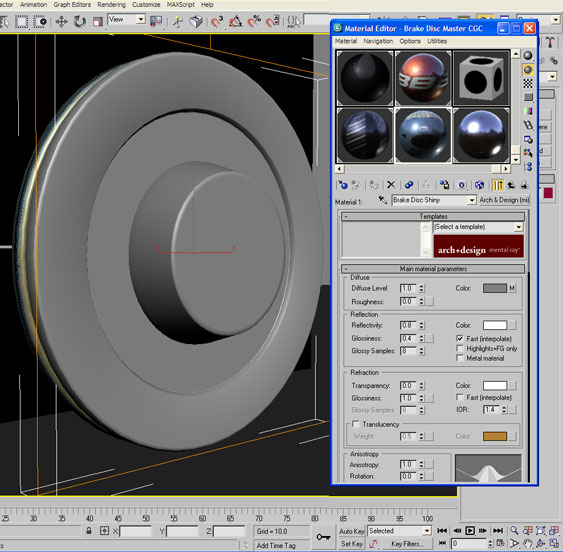The height and width of the screenshot is (552, 563).
Task: Collapse the Templates rollout
Action: (433, 217)
